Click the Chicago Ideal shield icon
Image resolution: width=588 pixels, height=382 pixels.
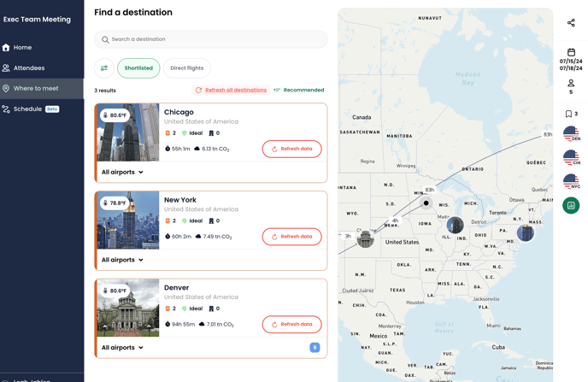(184, 133)
